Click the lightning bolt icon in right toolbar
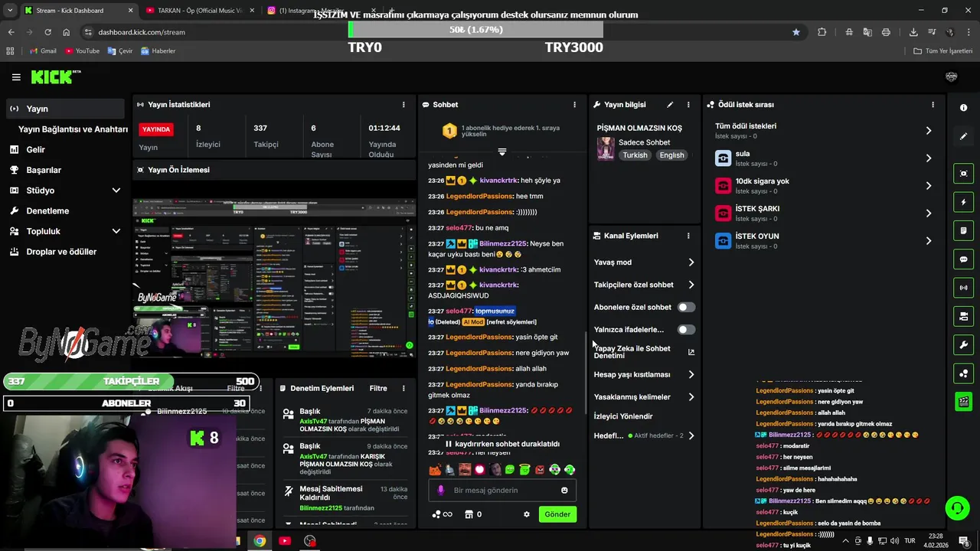 coord(963,202)
